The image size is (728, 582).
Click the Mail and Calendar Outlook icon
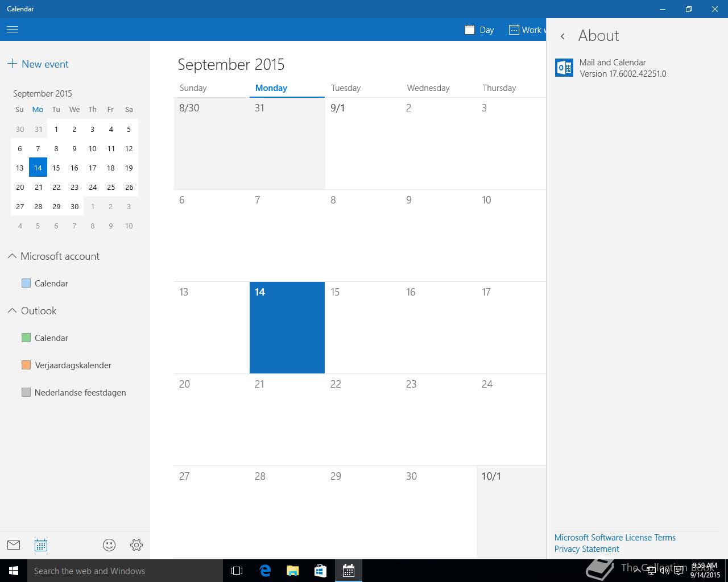[x=564, y=68]
